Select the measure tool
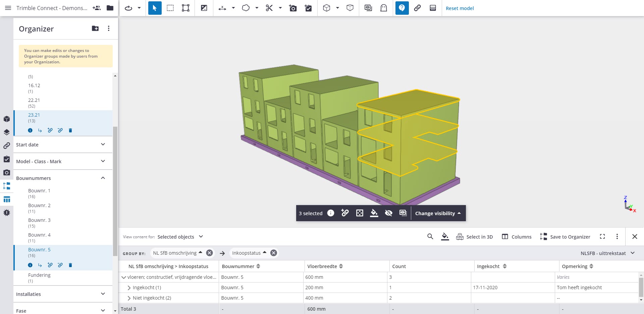 click(222, 8)
